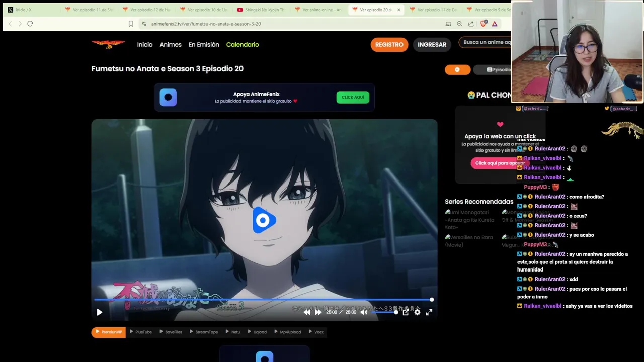Click the orange round toggle button

[457, 70]
